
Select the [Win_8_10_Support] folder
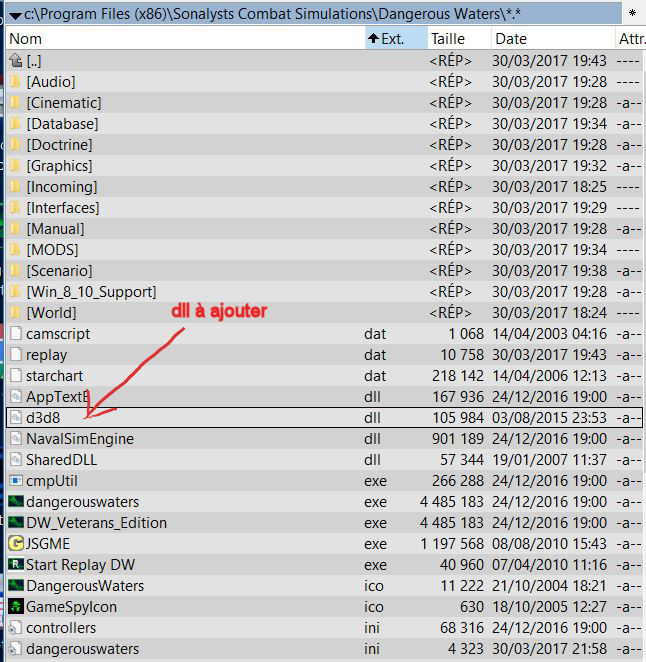(91, 292)
